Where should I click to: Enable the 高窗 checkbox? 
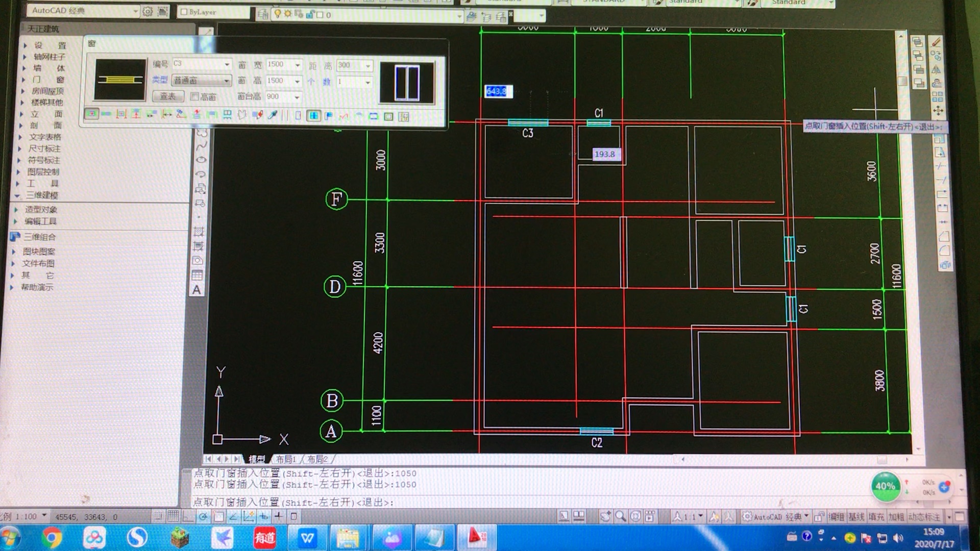194,96
